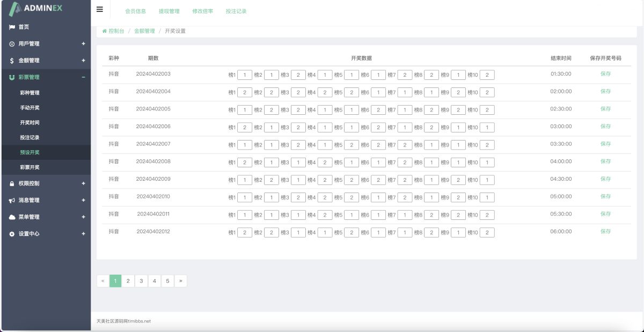This screenshot has width=644, height=332.
Task: Save draw numbers for period 20240402003
Action: pyautogui.click(x=605, y=74)
